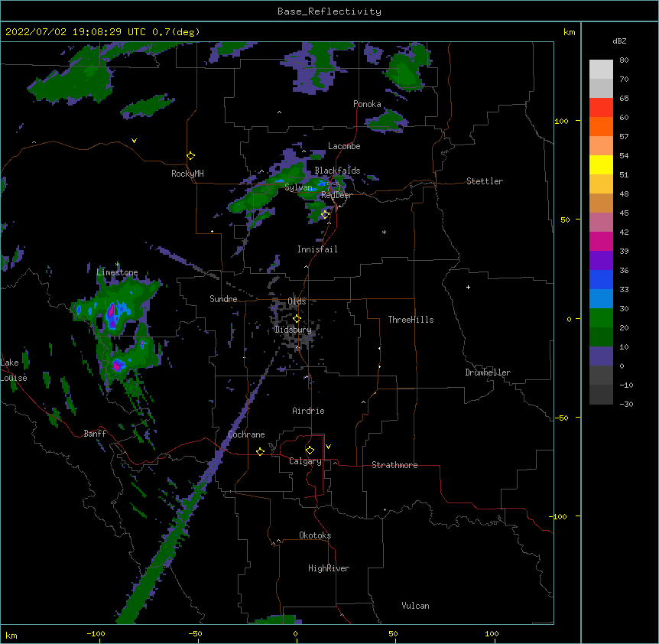Click the -100 tick on the horizontal axis
This screenshot has width=659, height=644.
point(96,633)
